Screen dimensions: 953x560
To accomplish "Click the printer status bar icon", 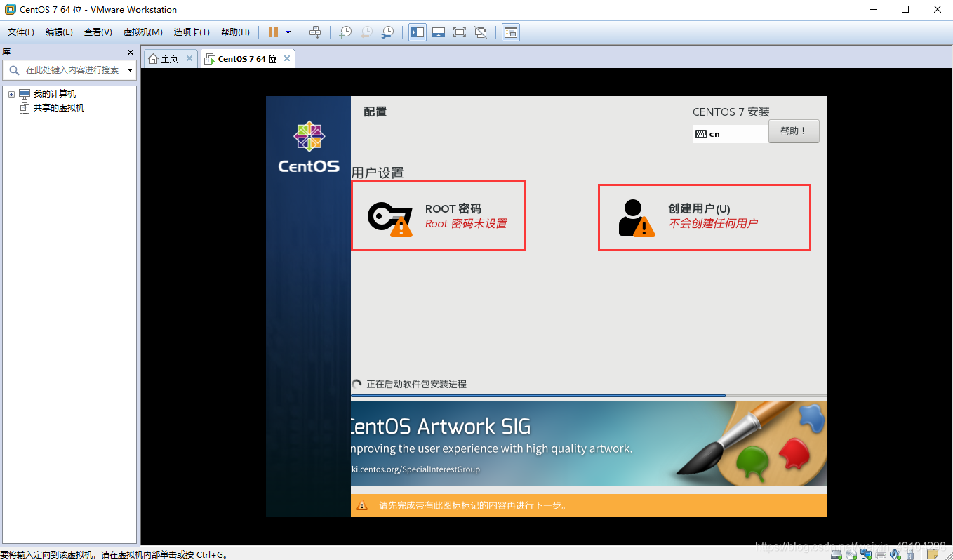I will click(x=881, y=554).
